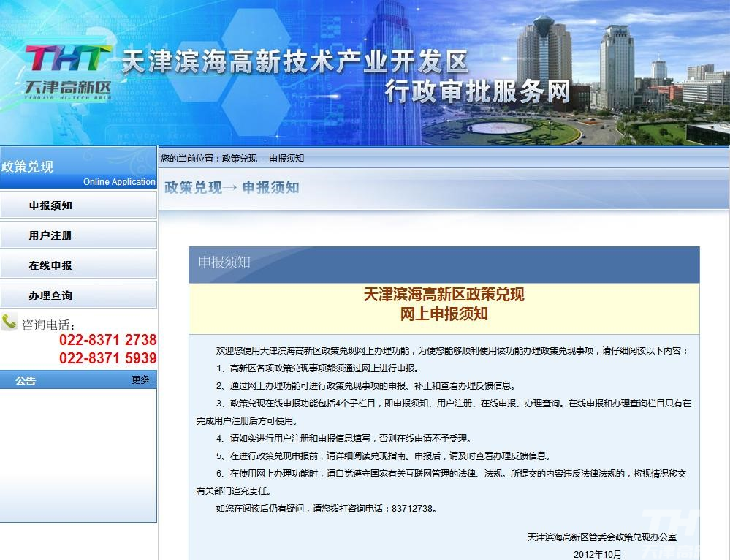
Task: Select 办理查询 in the sidebar
Action: point(78,295)
